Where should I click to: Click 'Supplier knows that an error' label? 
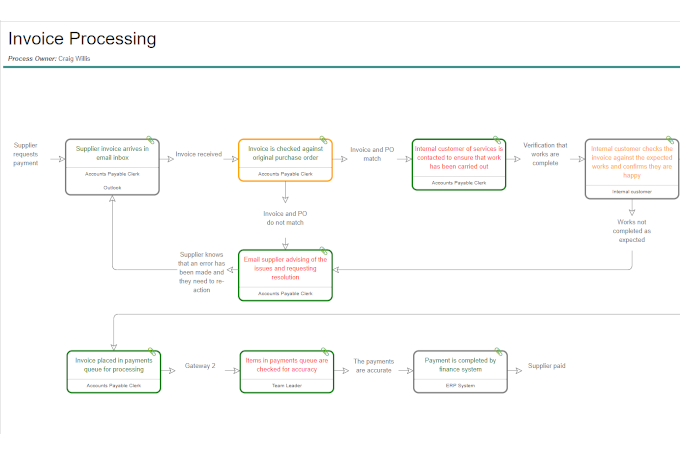pos(202,272)
